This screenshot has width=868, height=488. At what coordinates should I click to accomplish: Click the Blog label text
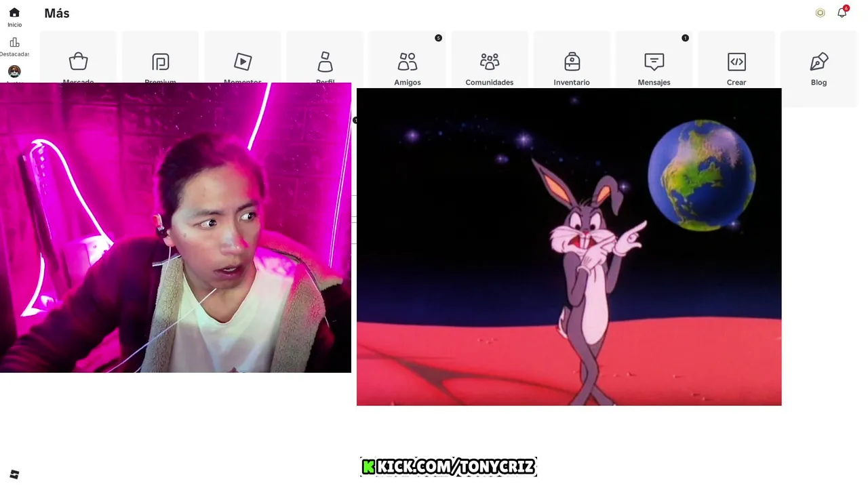click(818, 83)
